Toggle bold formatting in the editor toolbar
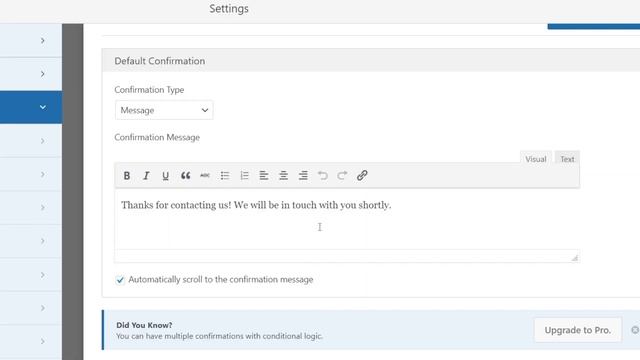Viewport: 640px width, 360px height. [x=127, y=176]
